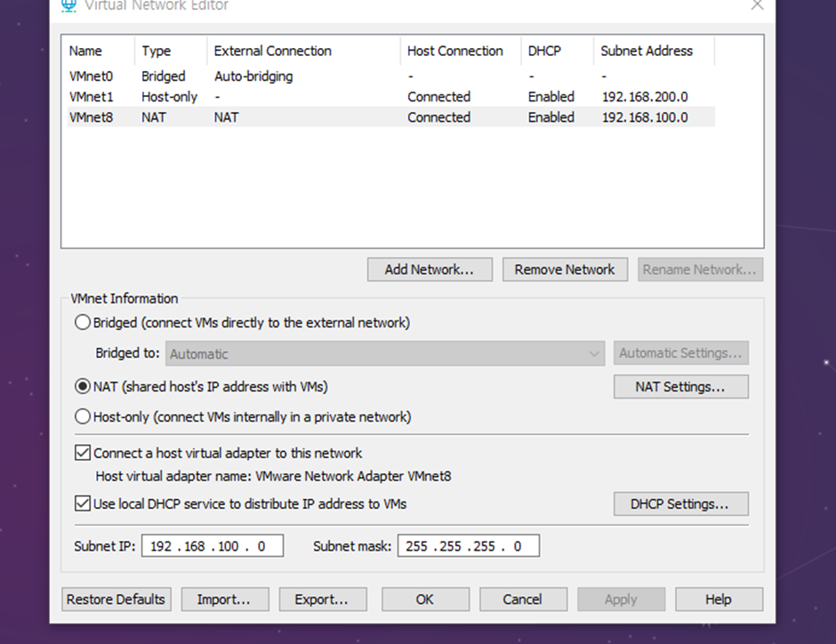The width and height of the screenshot is (836, 644).
Task: Select the VMnet8 network row
Action: pos(391,117)
